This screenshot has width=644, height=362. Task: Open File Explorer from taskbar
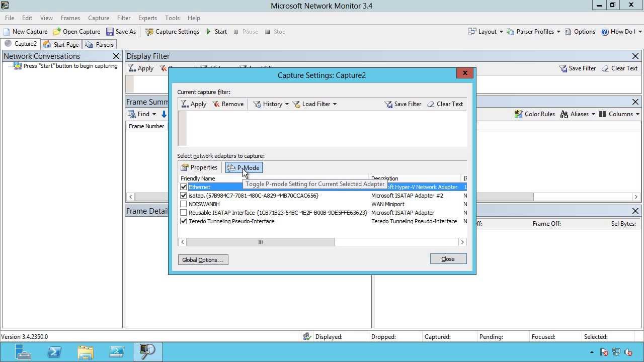pyautogui.click(x=86, y=352)
